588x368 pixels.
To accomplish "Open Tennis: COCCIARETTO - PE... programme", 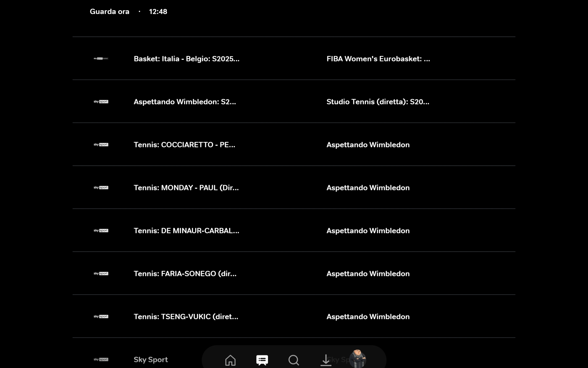I will coord(184,145).
